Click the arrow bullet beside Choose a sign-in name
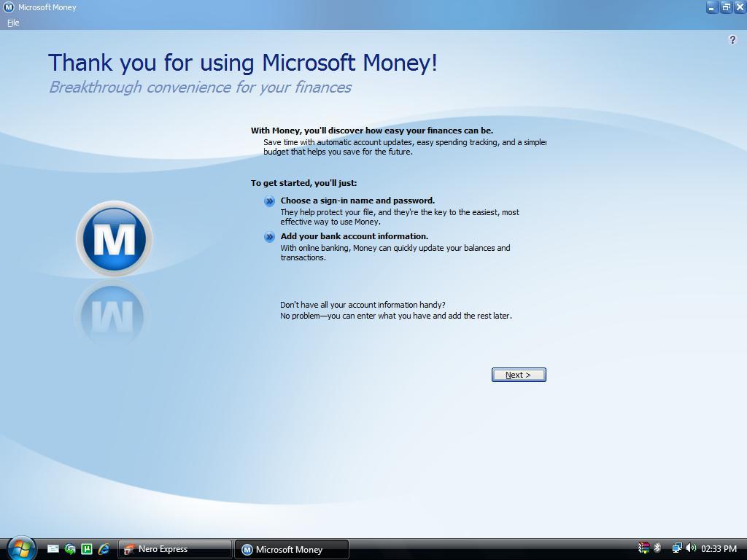 (269, 201)
